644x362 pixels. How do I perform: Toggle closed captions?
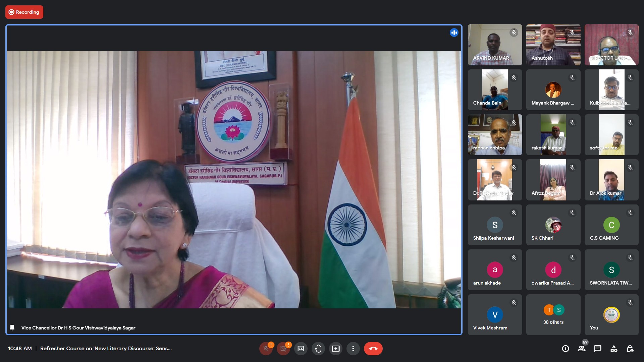(x=301, y=349)
